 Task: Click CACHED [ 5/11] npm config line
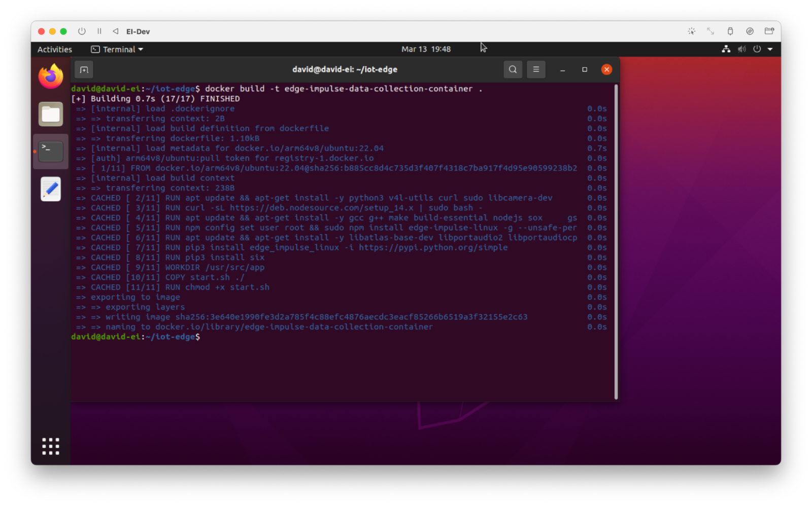[x=326, y=228]
